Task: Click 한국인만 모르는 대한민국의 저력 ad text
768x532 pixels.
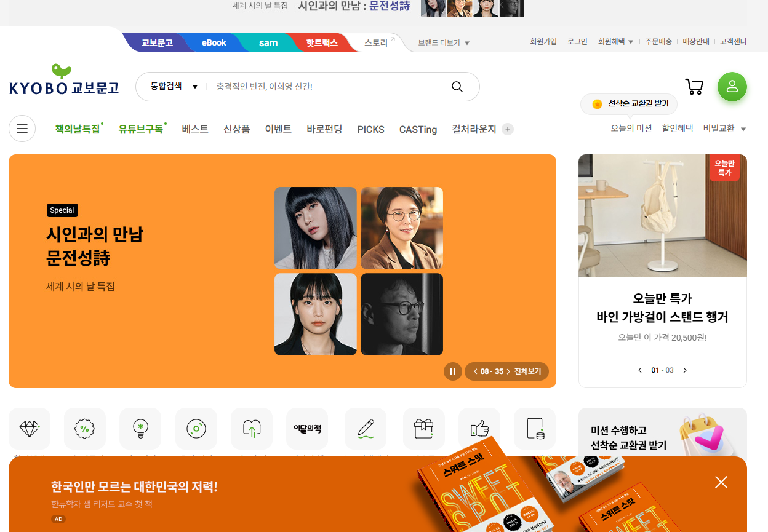Action: pos(134,487)
